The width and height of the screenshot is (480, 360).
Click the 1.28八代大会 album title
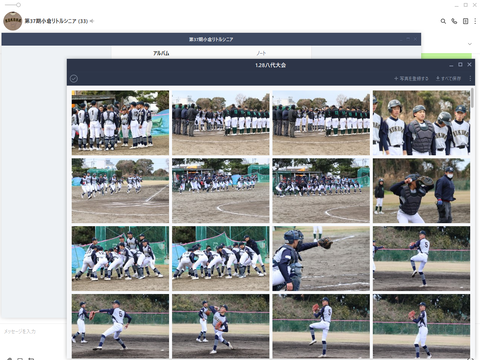click(270, 65)
